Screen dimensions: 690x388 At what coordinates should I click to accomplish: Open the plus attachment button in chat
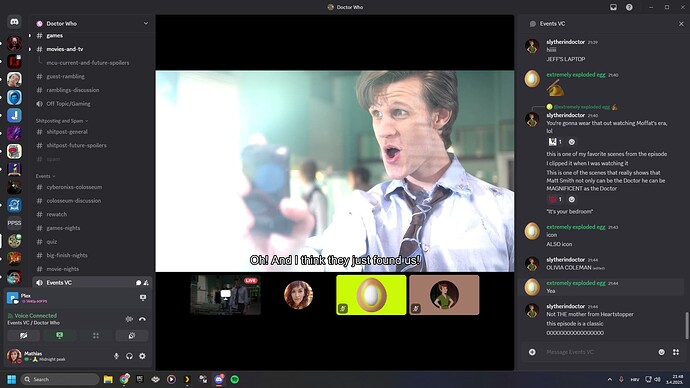(x=532, y=352)
